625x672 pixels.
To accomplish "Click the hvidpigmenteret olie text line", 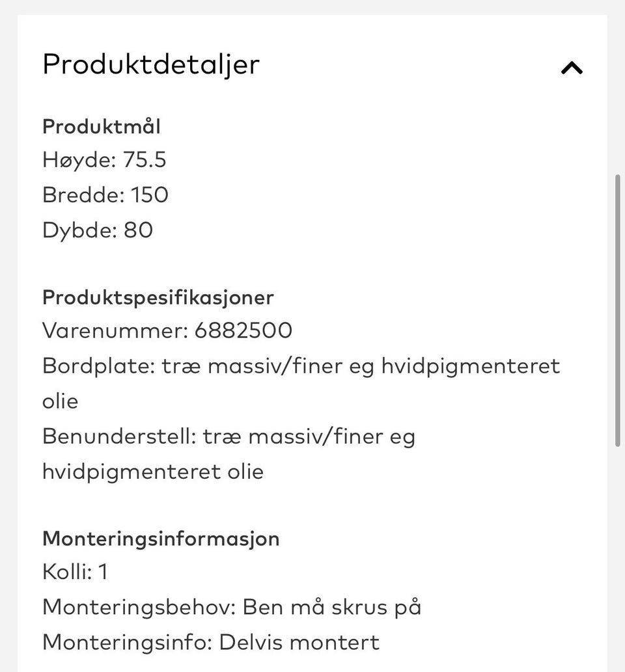I will pos(153,472).
